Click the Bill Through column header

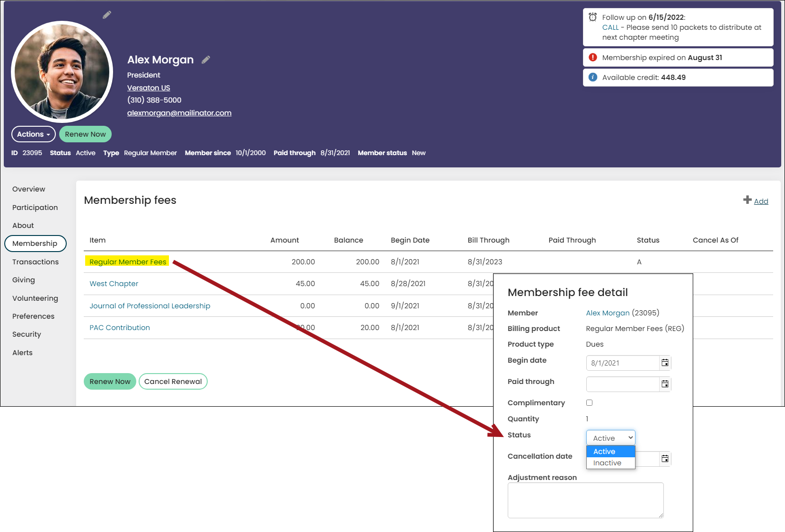coord(489,240)
